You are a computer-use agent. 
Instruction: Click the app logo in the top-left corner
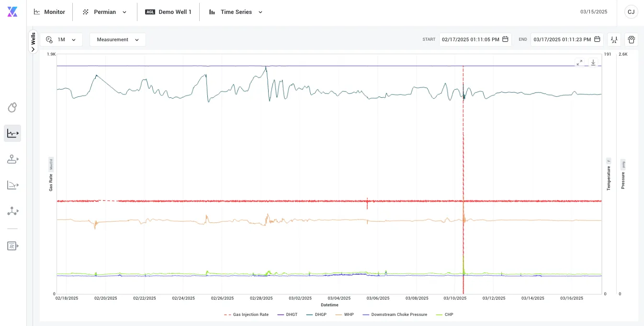click(x=12, y=12)
